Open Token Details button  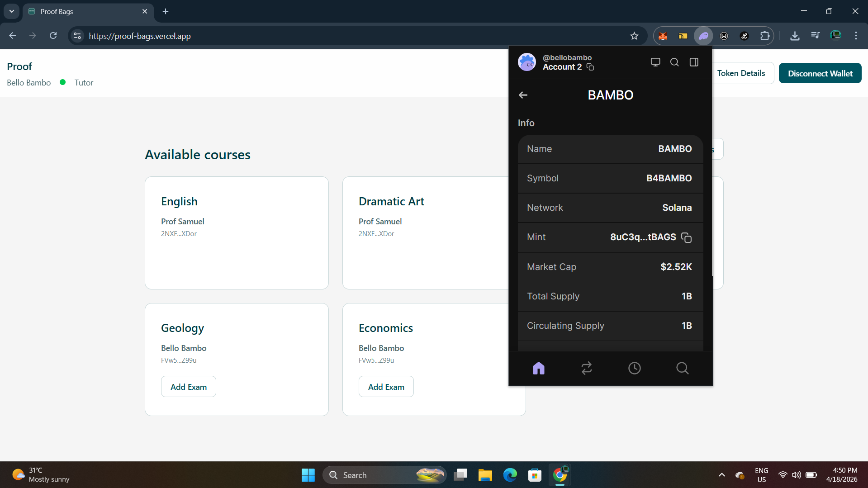pos(741,73)
